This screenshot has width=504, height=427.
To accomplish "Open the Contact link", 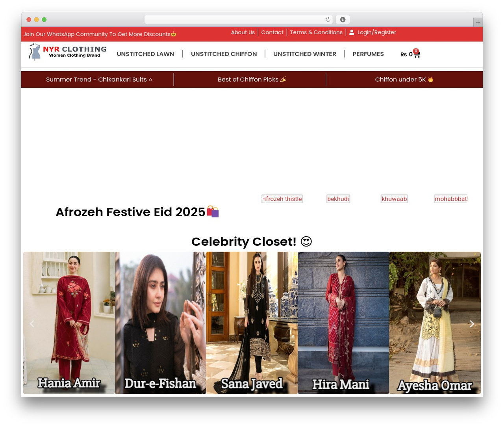I will (272, 32).
